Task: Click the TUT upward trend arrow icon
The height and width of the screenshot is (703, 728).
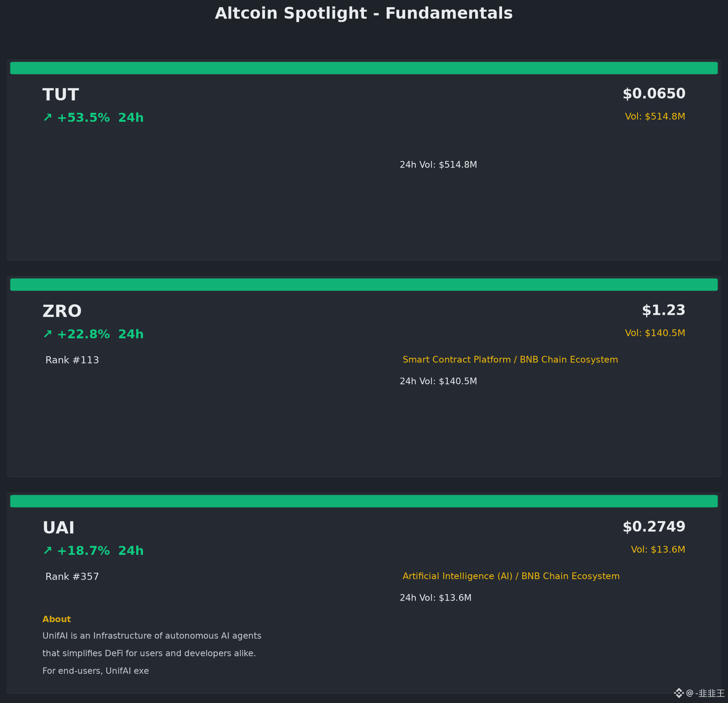Action: tap(47, 117)
